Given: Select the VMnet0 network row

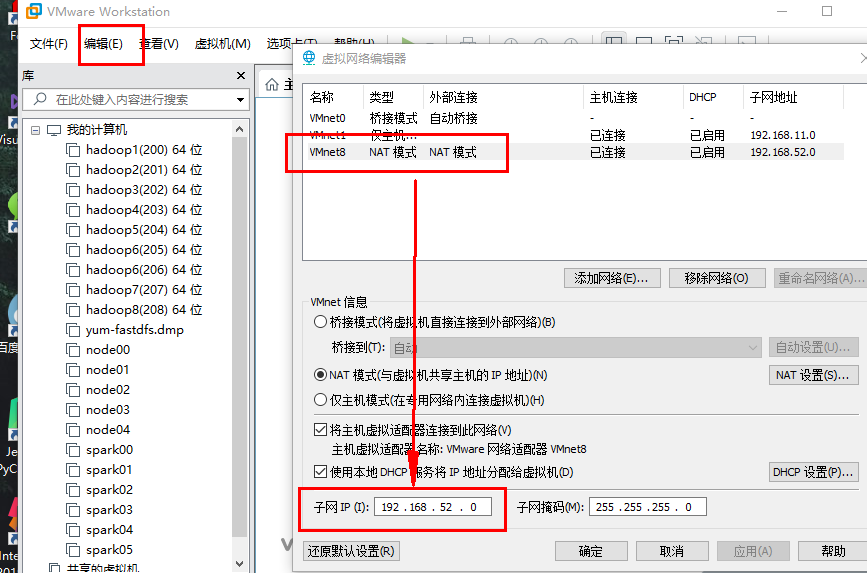Looking at the screenshot, I should 576,118.
